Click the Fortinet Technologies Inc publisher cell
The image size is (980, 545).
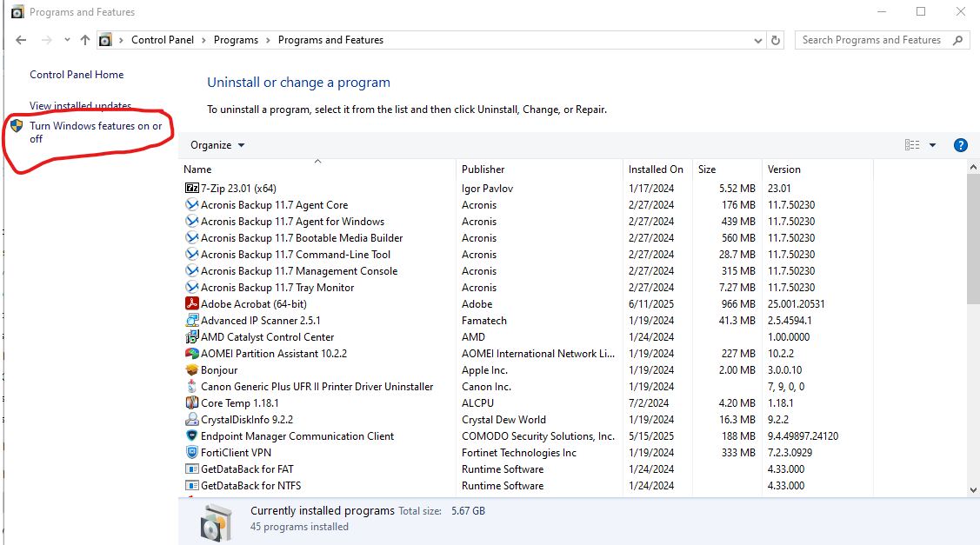519,453
